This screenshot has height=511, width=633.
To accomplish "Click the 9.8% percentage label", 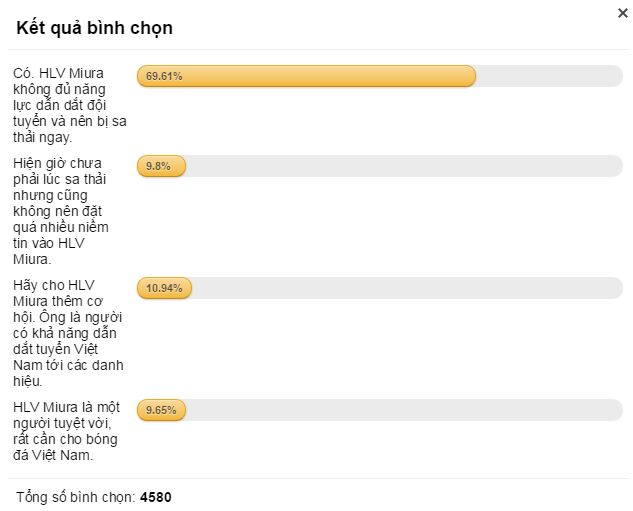I will pos(158,166).
